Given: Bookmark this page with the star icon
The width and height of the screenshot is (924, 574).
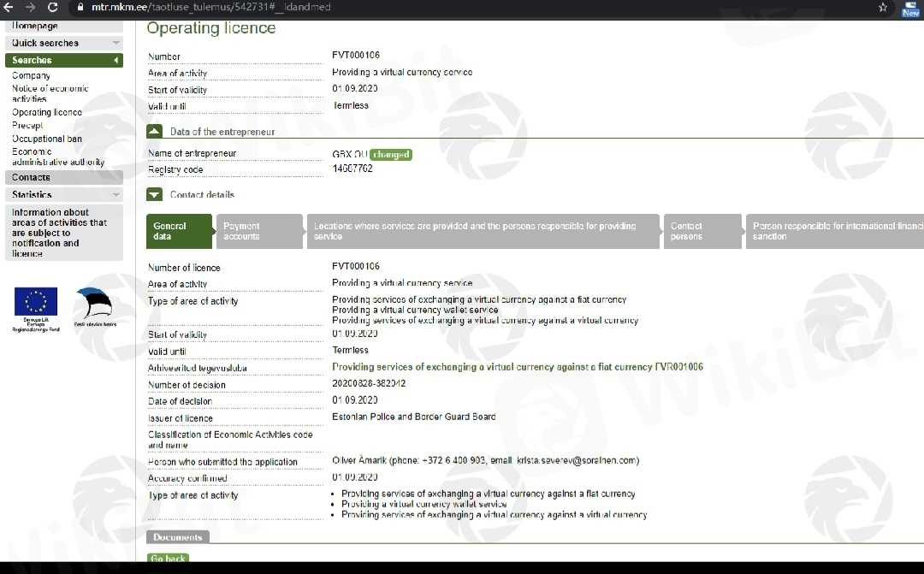Looking at the screenshot, I should 883,7.
